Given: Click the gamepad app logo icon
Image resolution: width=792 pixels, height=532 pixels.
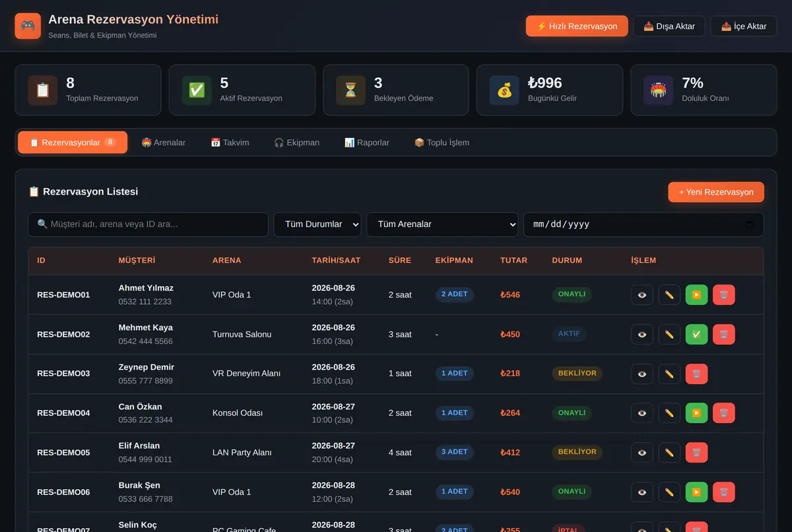Looking at the screenshot, I should 28,26.
